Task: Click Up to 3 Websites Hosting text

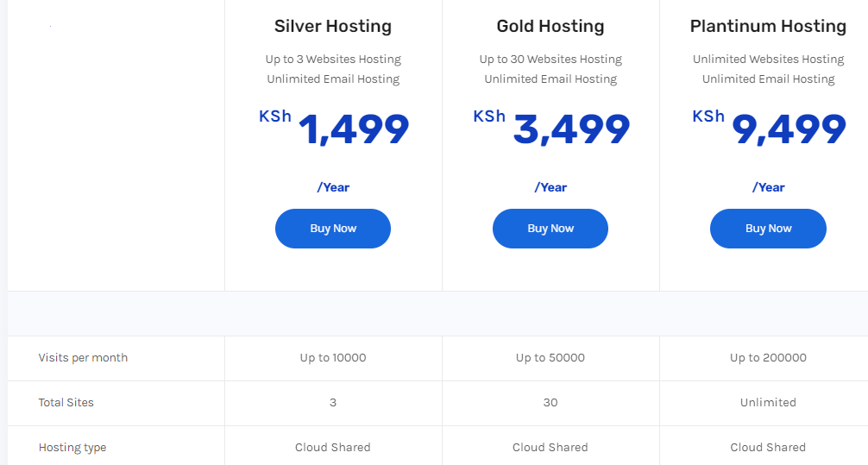Action: (x=333, y=60)
